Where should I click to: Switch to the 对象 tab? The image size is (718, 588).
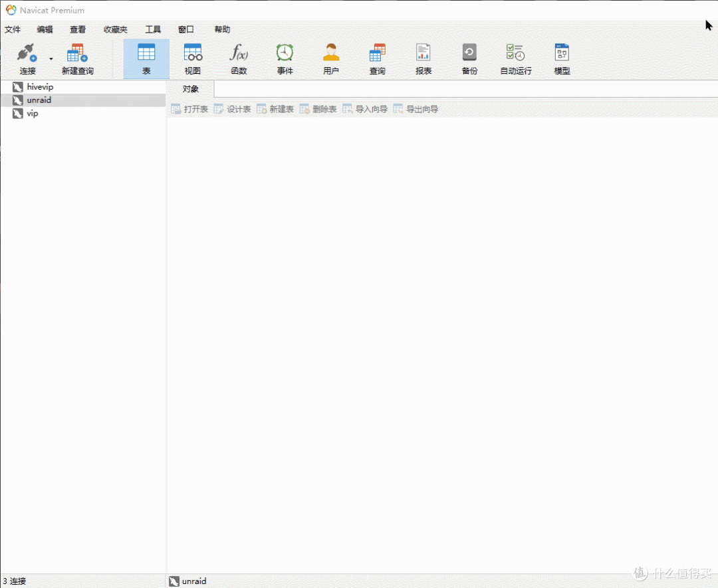tap(191, 89)
